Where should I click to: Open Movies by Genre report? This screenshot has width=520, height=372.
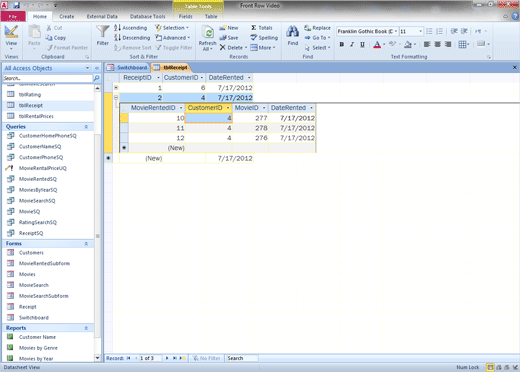coord(38,348)
